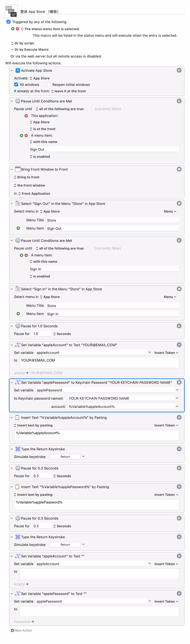Click the first Pause for 0.3 duration field
Image resolution: width=190 pixels, height=644 pixels.
coord(42,476)
